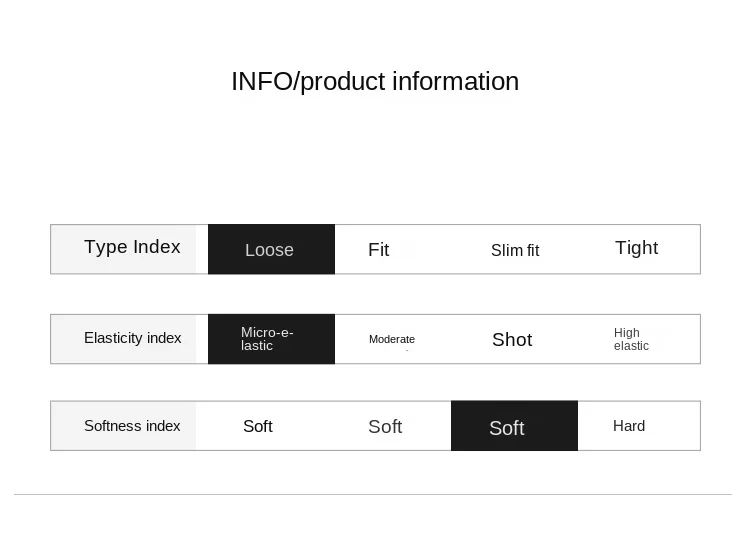Click the Elasticity index label
This screenshot has width=750, height=541.
coord(132,338)
